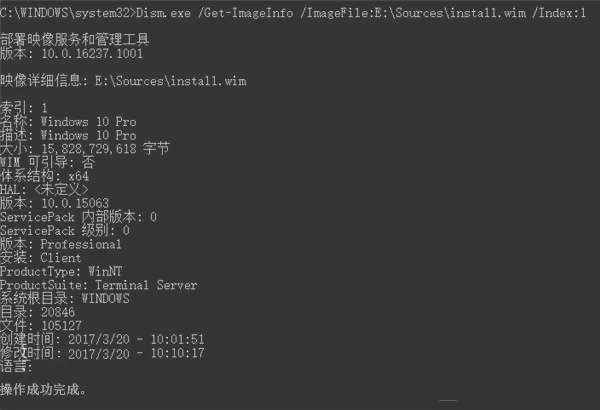Image resolution: width=600 pixels, height=410 pixels.
Task: Click the image version 10.0.15063 line
Action: click(x=55, y=203)
